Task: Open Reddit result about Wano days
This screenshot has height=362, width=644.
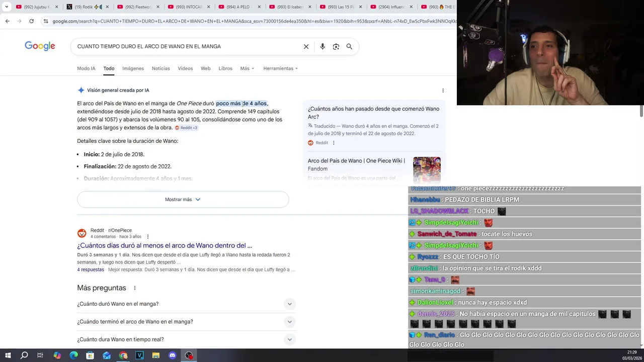Action: pos(165,245)
